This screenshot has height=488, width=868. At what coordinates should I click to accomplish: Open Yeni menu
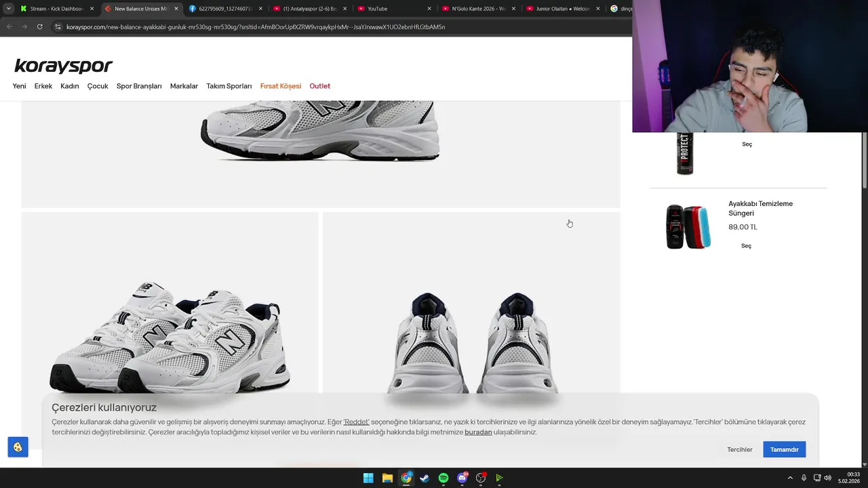click(19, 86)
